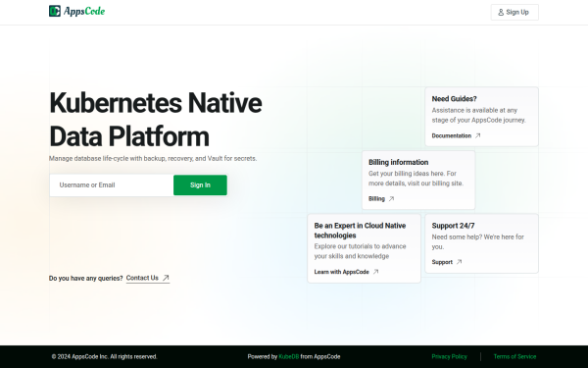Select the Support 24/7 card heading
Viewport: 588px width, 368px height.
point(453,226)
